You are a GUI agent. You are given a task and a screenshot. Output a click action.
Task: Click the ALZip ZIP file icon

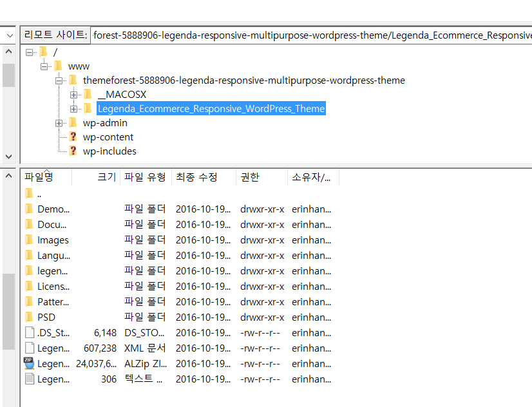click(x=30, y=363)
